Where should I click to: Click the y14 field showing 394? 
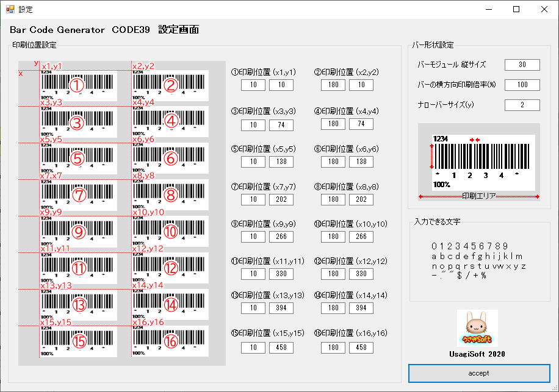coord(361,308)
